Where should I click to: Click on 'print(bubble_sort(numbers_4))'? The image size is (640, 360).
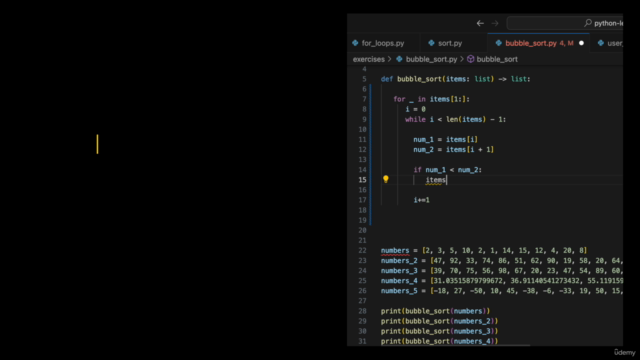439,341
